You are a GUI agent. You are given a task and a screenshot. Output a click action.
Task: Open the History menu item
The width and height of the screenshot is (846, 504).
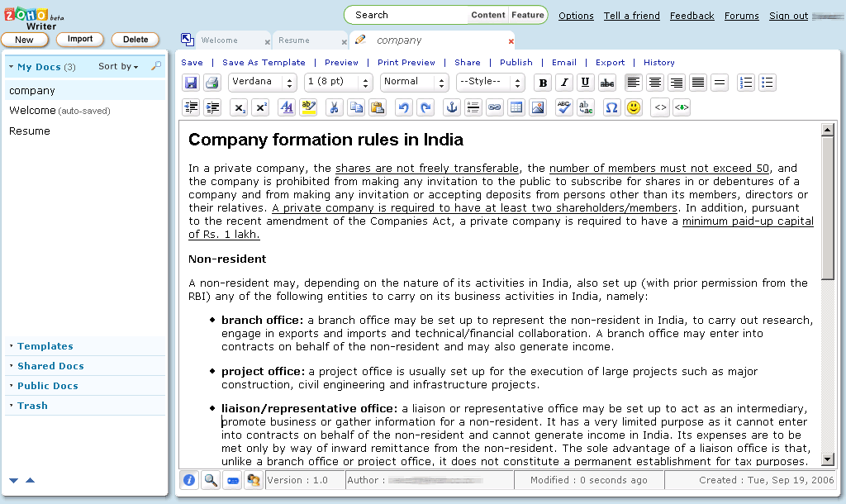[x=658, y=63]
